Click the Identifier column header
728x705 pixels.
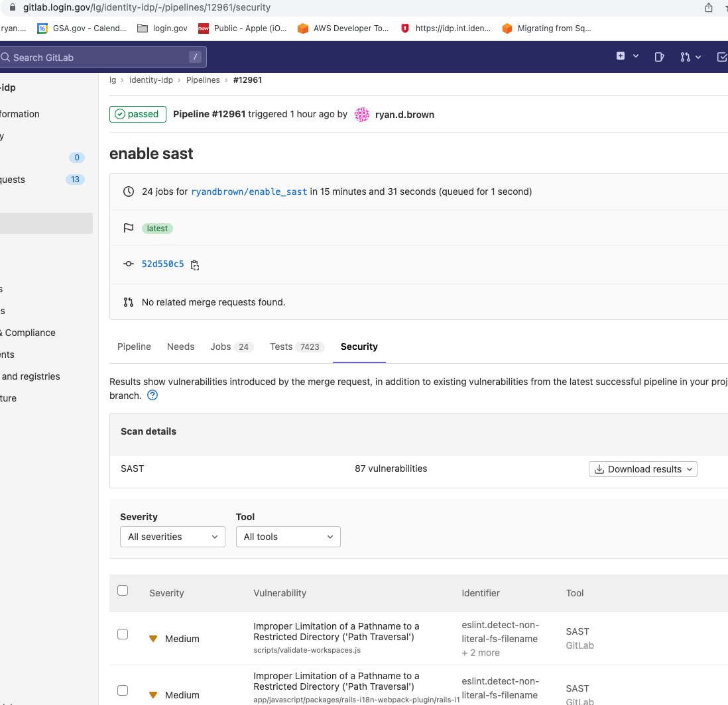click(481, 593)
